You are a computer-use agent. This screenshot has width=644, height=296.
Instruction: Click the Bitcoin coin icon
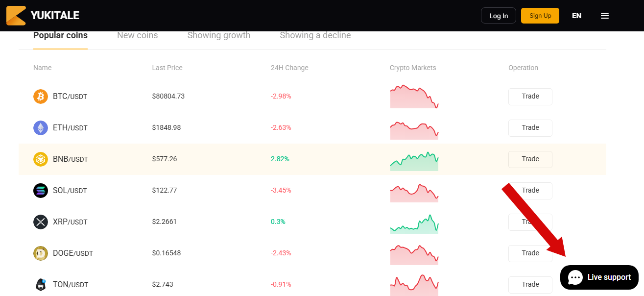(41, 97)
